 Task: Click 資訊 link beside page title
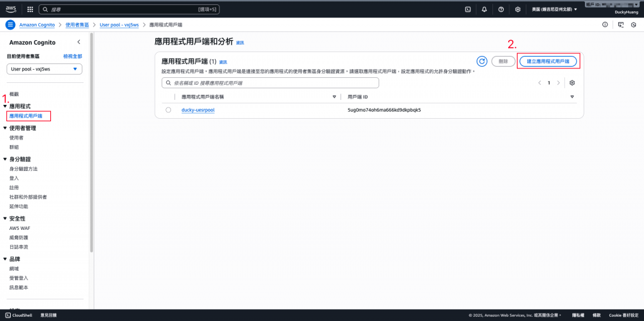click(240, 43)
